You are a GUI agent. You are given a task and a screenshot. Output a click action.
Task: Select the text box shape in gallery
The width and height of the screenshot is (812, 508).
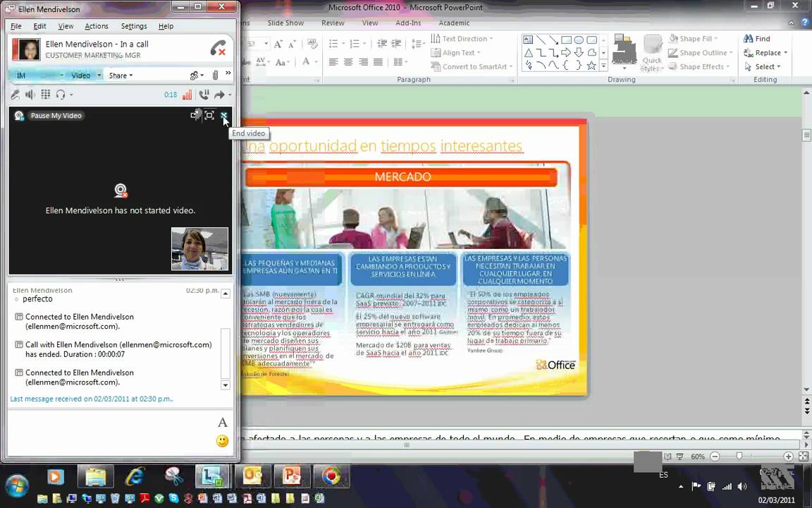(528, 40)
